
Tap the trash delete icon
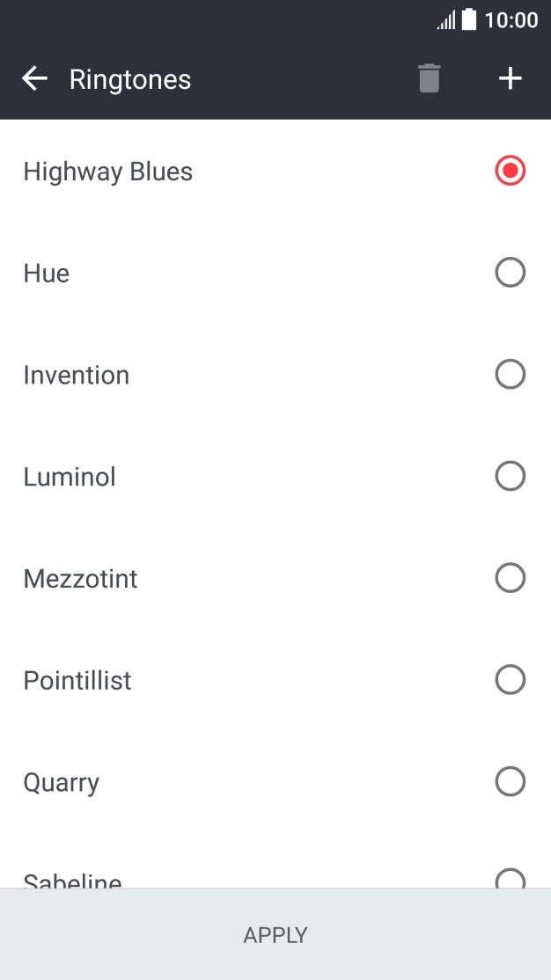tap(429, 79)
